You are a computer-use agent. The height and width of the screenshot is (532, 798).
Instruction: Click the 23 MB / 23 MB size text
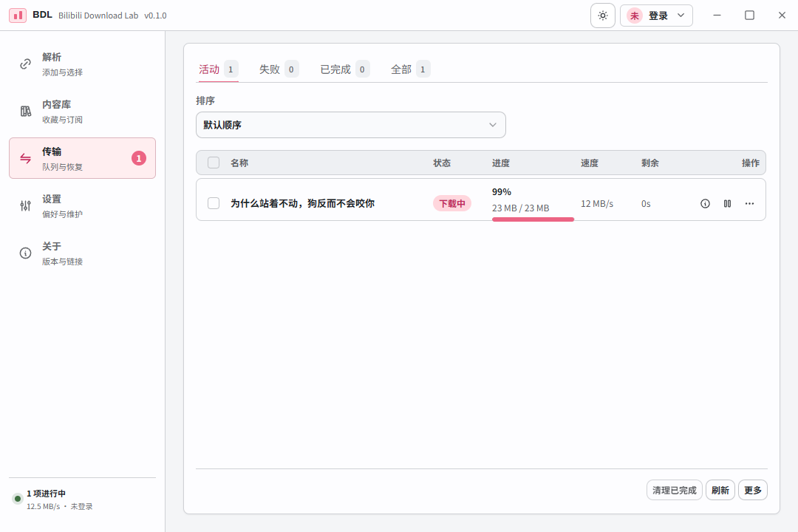521,208
